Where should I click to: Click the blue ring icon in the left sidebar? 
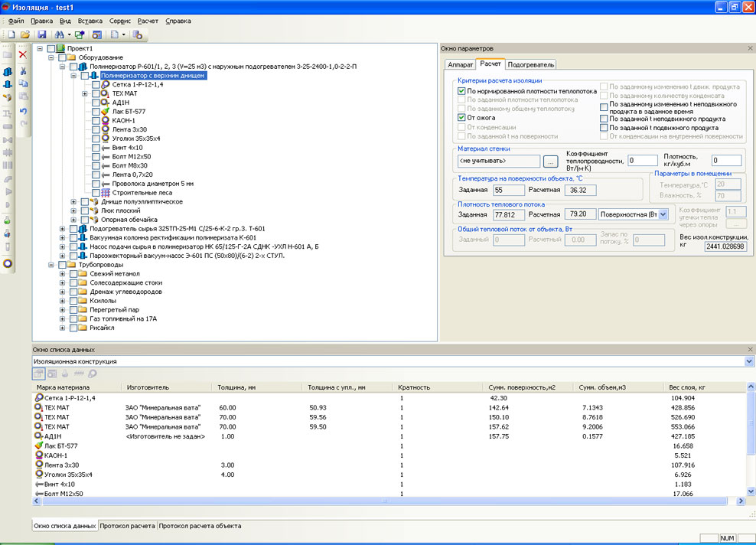(7, 263)
